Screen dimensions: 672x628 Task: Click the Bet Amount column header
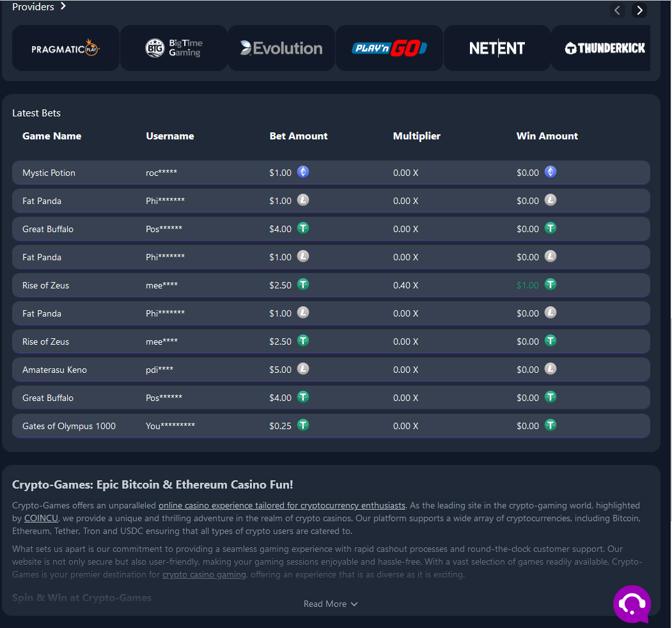coord(299,136)
